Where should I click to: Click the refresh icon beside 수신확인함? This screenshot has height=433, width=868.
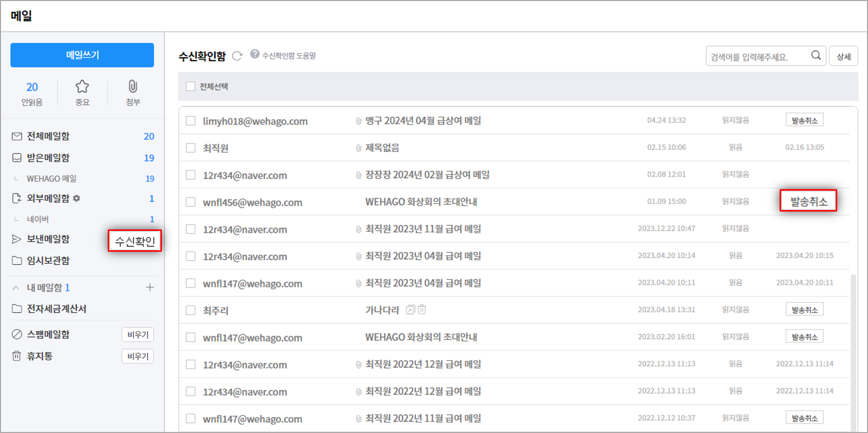237,56
